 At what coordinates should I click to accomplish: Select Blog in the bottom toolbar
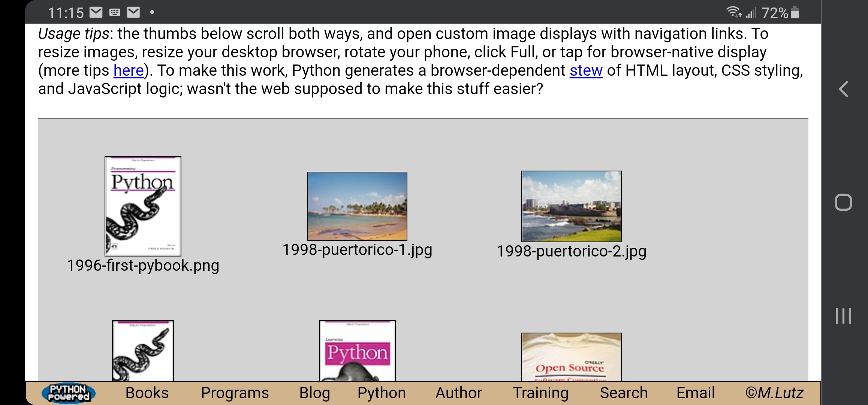[314, 393]
